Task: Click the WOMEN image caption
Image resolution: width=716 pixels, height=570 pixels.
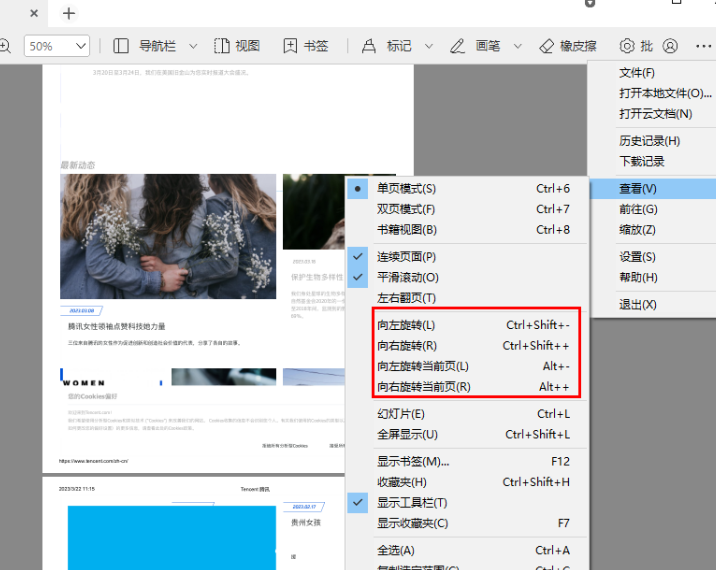Action: click(x=84, y=383)
